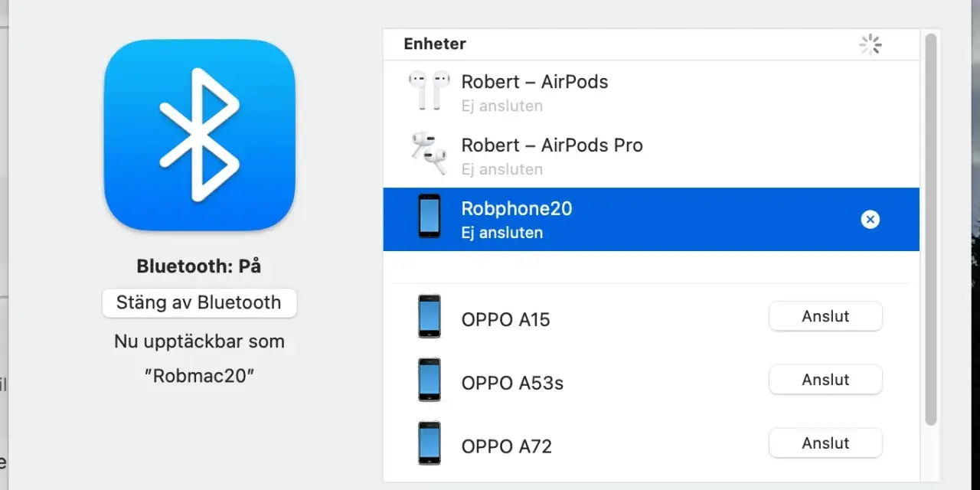
Task: Connect to OPPO A72 via Anslut
Action: pos(825,443)
